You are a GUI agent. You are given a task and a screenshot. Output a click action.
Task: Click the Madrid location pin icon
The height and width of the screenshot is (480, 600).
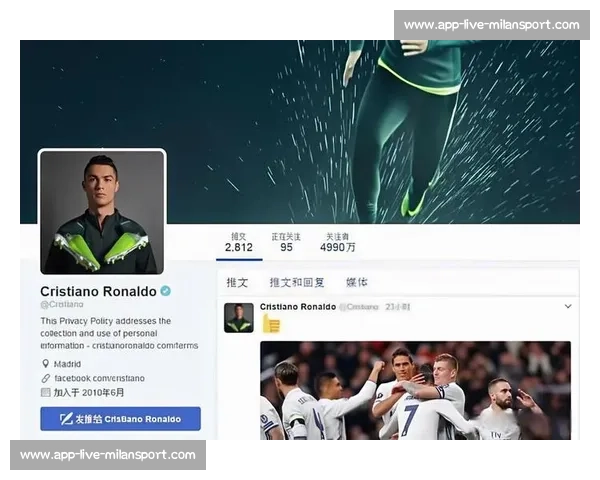[x=46, y=363]
